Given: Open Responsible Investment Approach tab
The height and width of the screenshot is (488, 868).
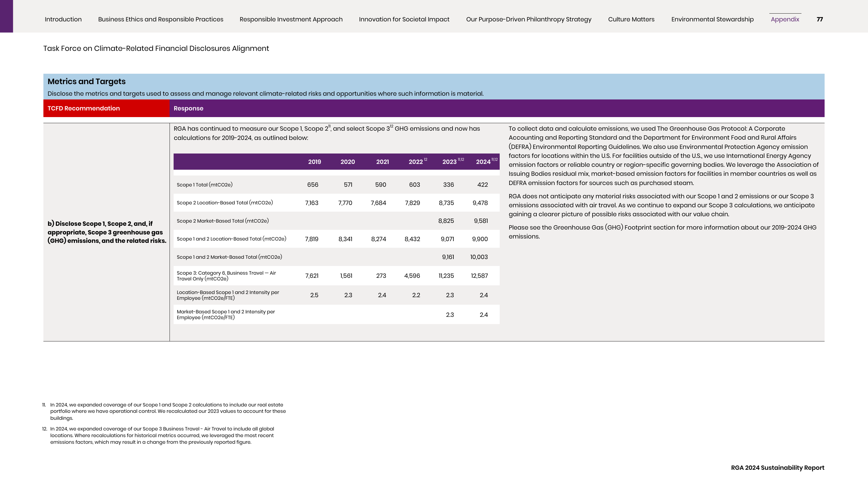Looking at the screenshot, I should point(291,19).
